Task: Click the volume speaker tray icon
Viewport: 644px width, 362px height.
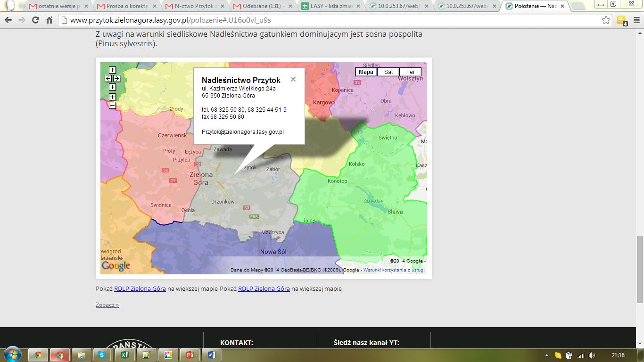Action: tap(592, 355)
